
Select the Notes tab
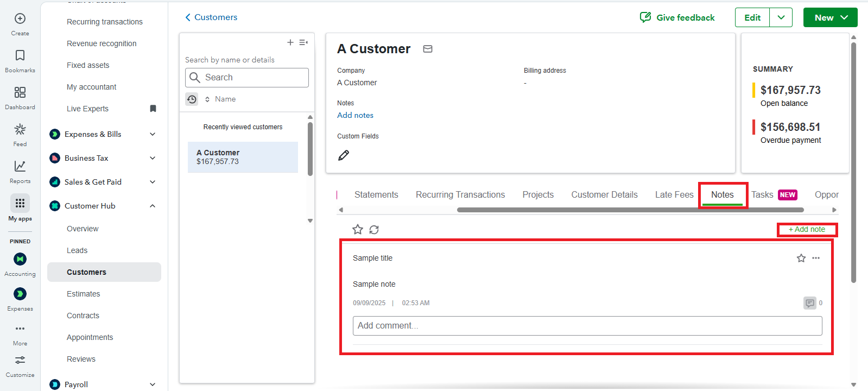coord(723,195)
